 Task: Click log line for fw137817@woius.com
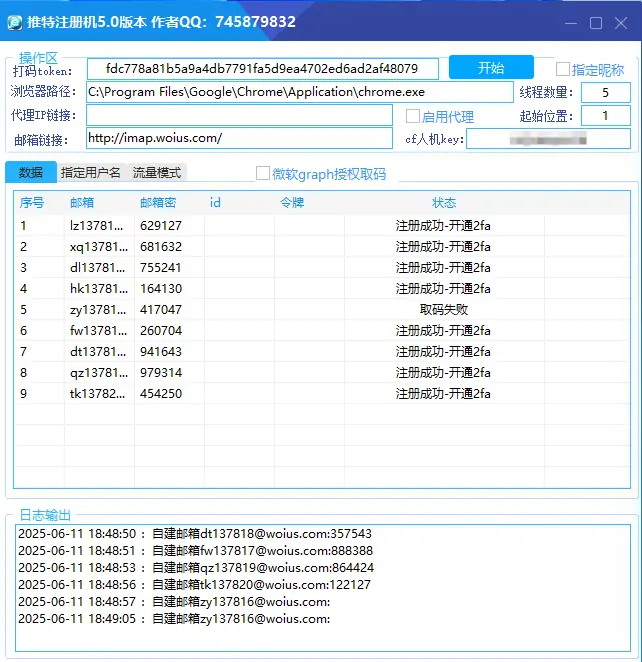coord(195,551)
